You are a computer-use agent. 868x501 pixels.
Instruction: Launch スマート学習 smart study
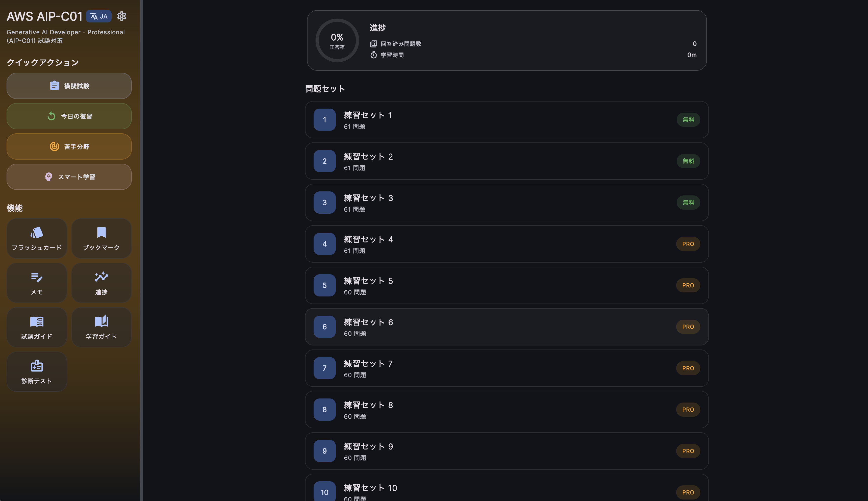point(69,177)
